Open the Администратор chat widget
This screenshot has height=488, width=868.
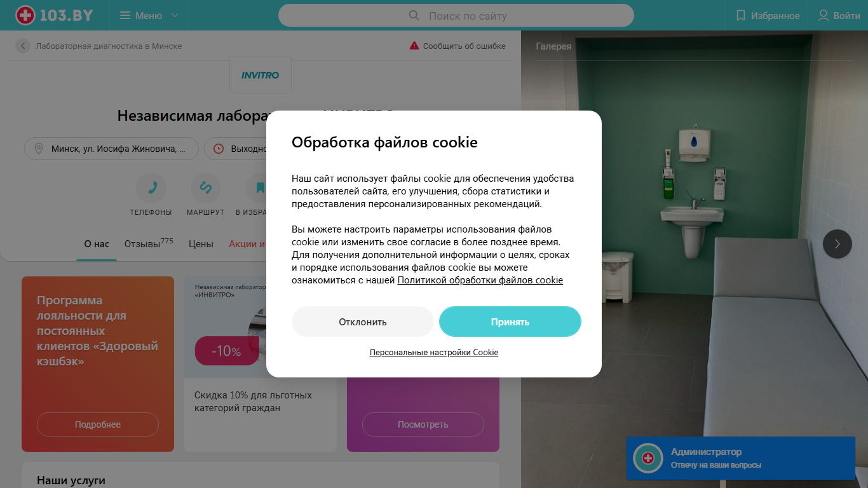740,458
